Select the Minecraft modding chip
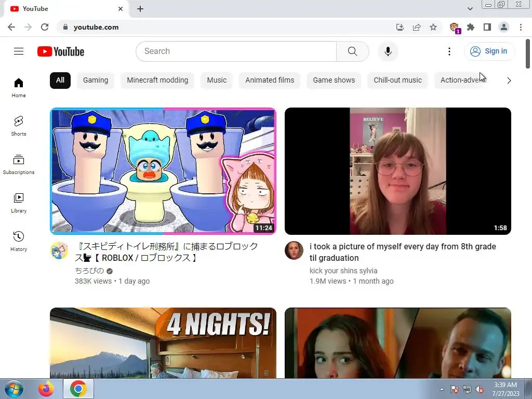The width and height of the screenshot is (532, 399). [157, 81]
